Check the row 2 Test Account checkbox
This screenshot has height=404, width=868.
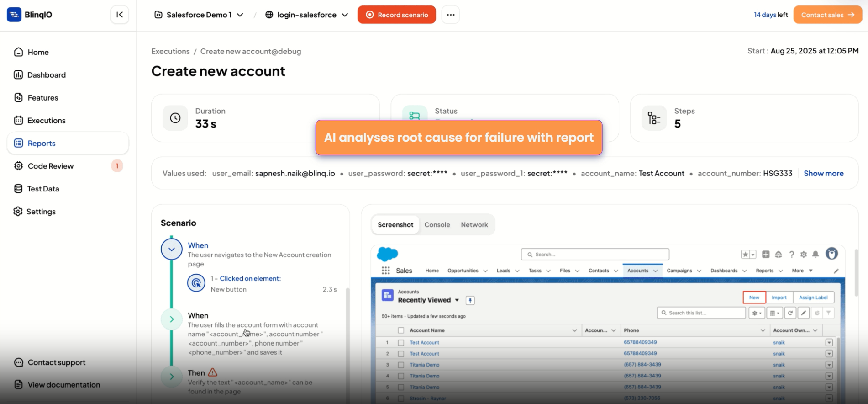401,354
